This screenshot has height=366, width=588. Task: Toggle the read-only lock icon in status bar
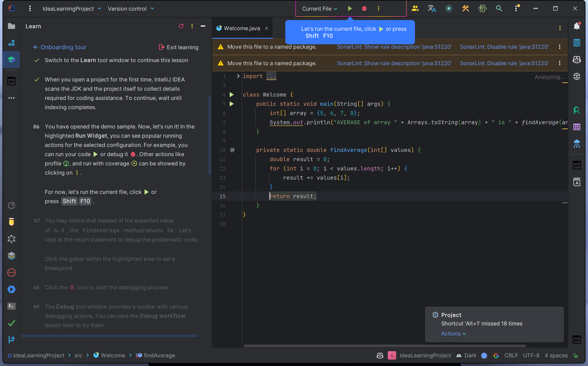click(576, 355)
